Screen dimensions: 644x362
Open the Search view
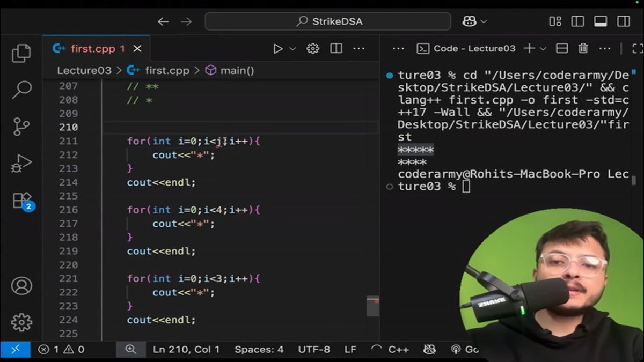tap(21, 90)
